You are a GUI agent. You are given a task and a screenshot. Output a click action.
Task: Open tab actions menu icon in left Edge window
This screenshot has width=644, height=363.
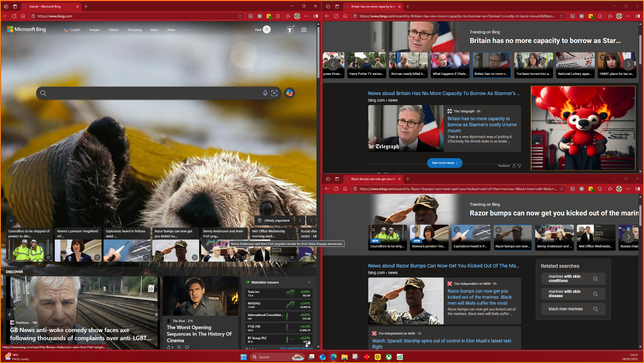[x=15, y=6]
